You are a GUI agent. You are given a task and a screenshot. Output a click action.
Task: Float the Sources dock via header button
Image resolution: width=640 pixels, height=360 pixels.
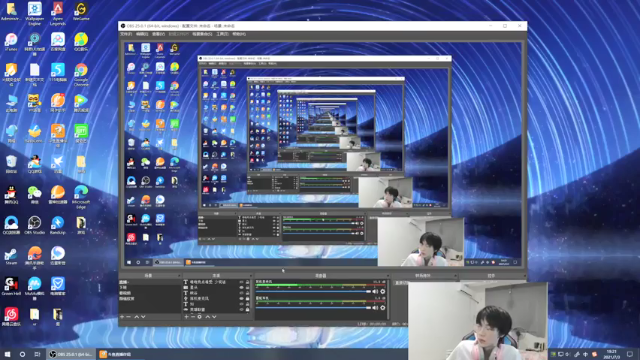[x=251, y=276]
